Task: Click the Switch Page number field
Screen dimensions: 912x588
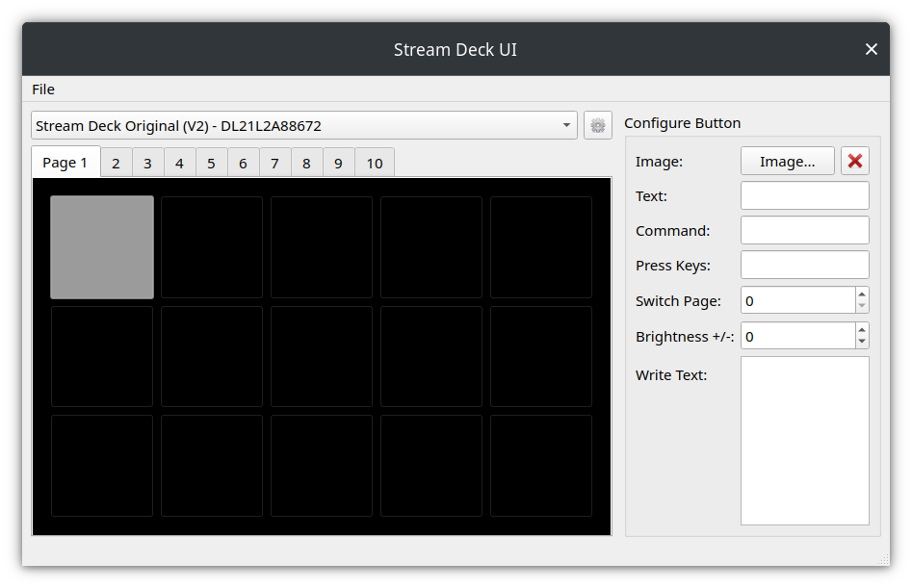Action: (798, 300)
